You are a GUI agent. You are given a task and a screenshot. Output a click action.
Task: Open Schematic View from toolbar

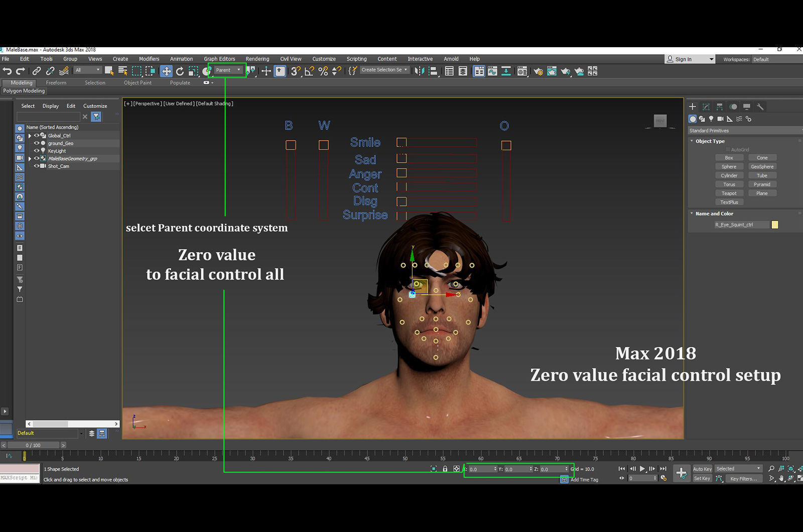click(506, 71)
